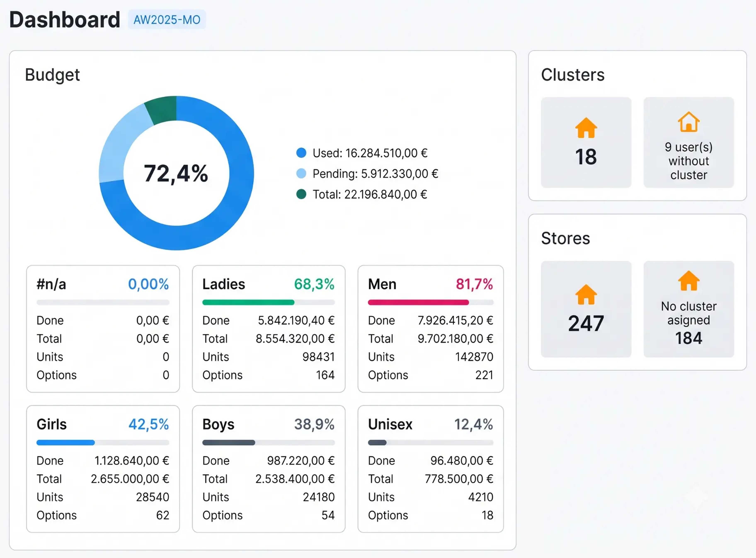The image size is (756, 558).
Task: Click the Pending legend dot in Budget
Action: coord(301,173)
